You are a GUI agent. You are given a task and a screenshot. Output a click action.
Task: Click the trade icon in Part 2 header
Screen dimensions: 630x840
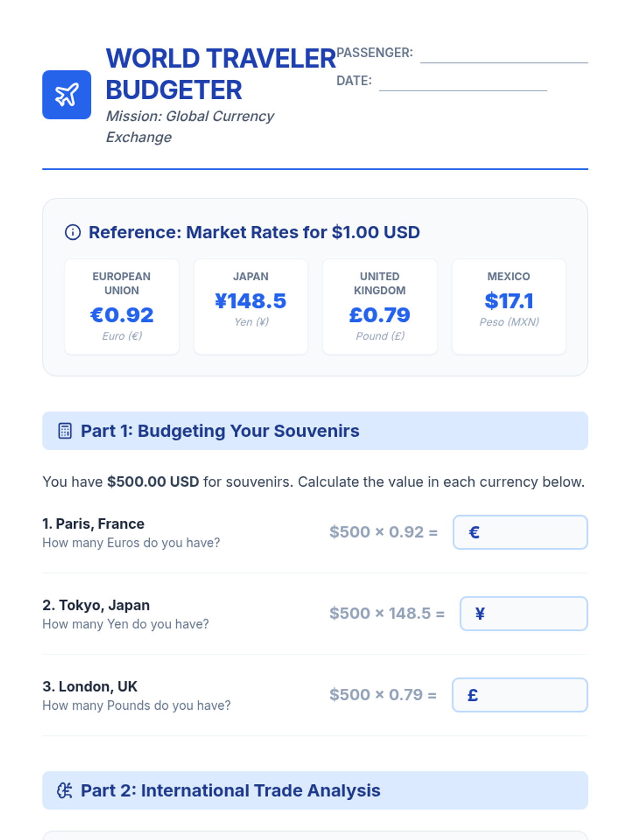click(65, 790)
